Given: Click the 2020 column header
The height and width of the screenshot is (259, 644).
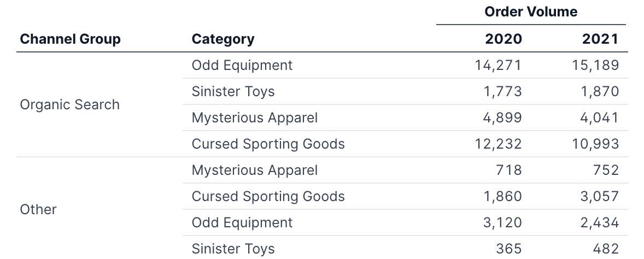Looking at the screenshot, I should click(503, 39).
